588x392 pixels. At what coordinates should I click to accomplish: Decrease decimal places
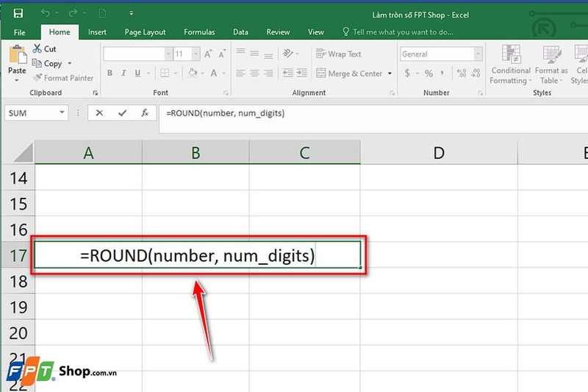click(476, 73)
